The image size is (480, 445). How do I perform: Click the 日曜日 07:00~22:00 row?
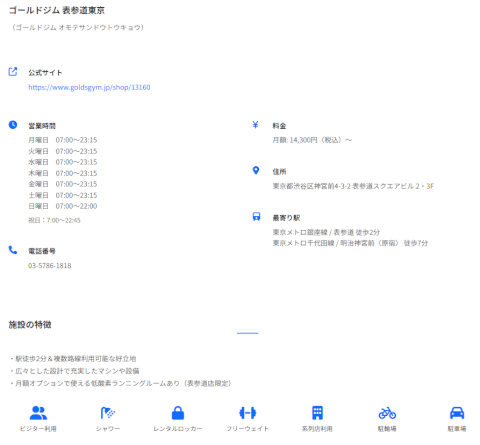[x=63, y=206]
